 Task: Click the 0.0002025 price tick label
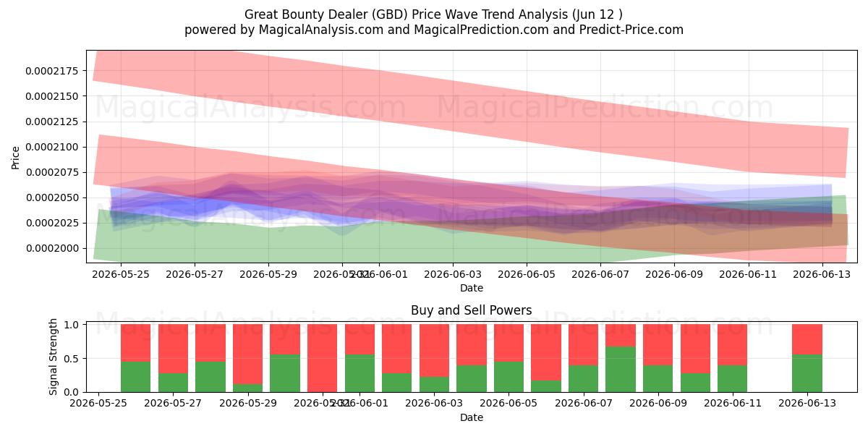tap(53, 223)
